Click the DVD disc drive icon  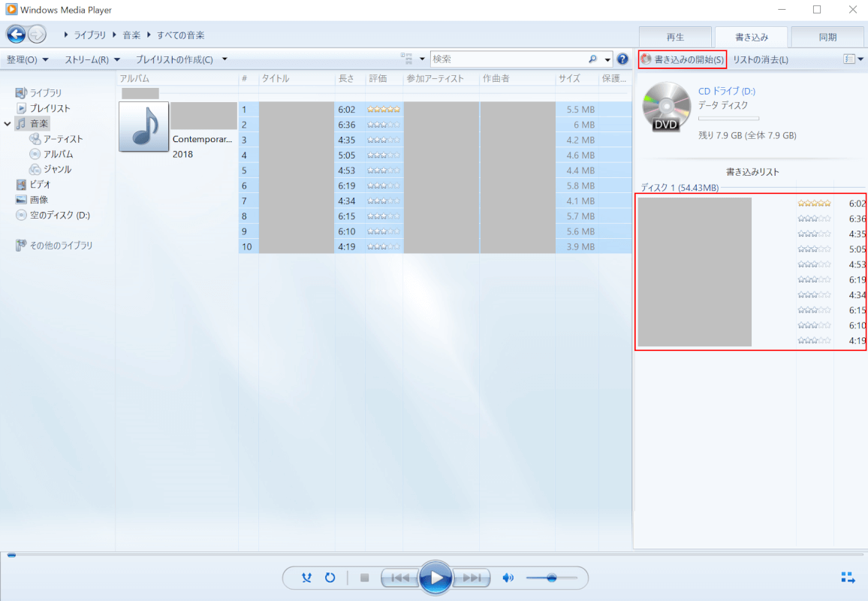[x=666, y=107]
